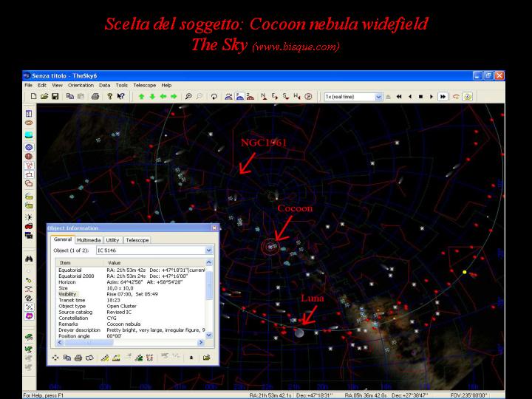Viewport: 532px width, 399px height.
Task: Open the Tools menu
Action: pyautogui.click(x=121, y=85)
